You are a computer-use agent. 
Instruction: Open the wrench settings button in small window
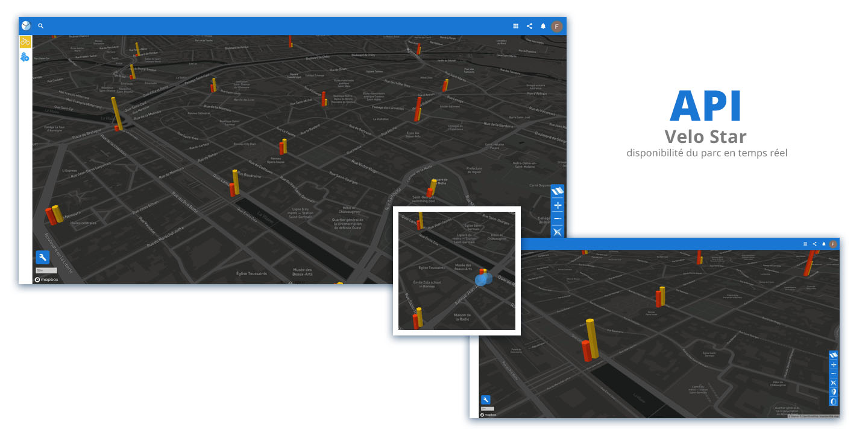tap(486, 399)
